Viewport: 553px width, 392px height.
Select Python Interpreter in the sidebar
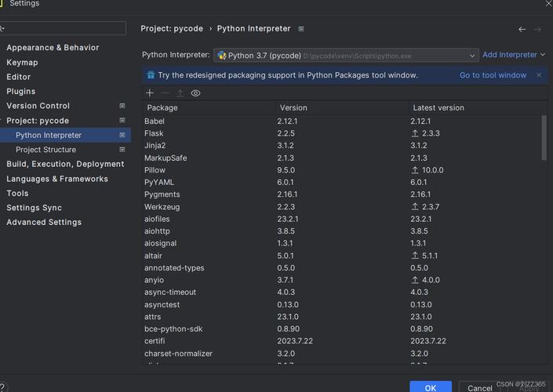point(49,135)
